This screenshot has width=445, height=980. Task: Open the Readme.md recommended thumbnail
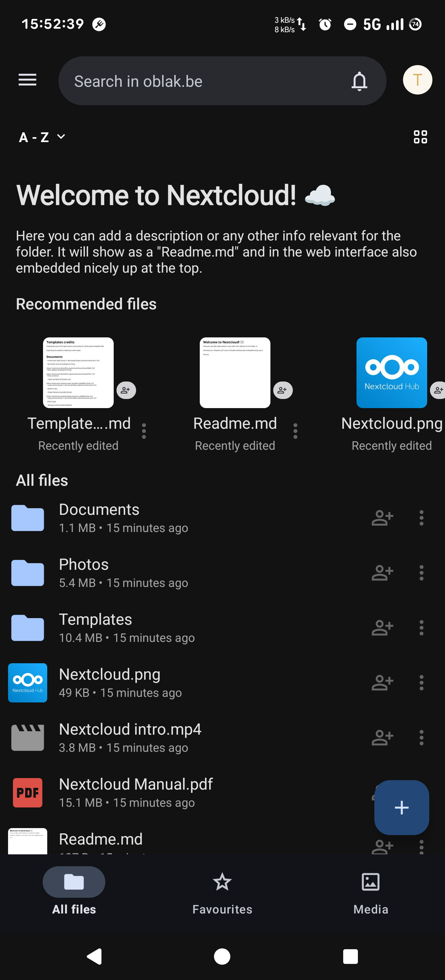coord(235,372)
